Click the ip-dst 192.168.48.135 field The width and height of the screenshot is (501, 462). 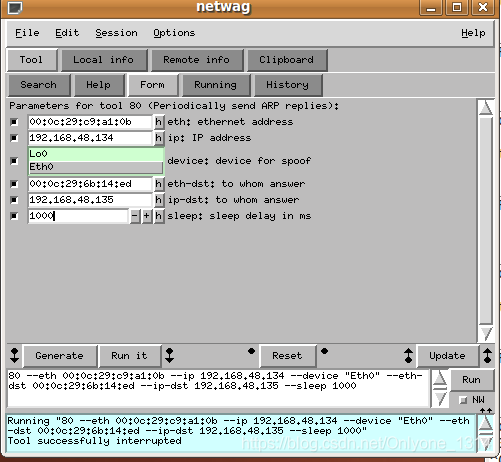tap(90, 200)
